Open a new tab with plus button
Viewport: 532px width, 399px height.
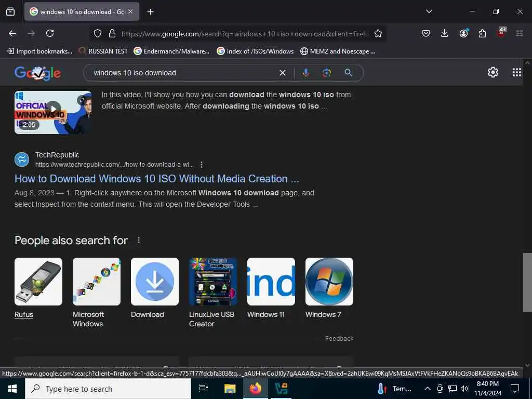(x=150, y=12)
